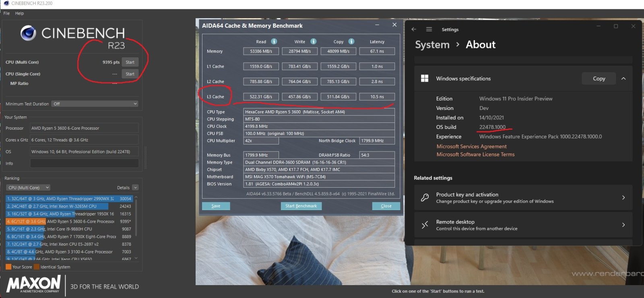Viewport: 644px width, 298px height.
Task: Select the Intel Xeon W-3265M ranking row
Action: coord(68,206)
